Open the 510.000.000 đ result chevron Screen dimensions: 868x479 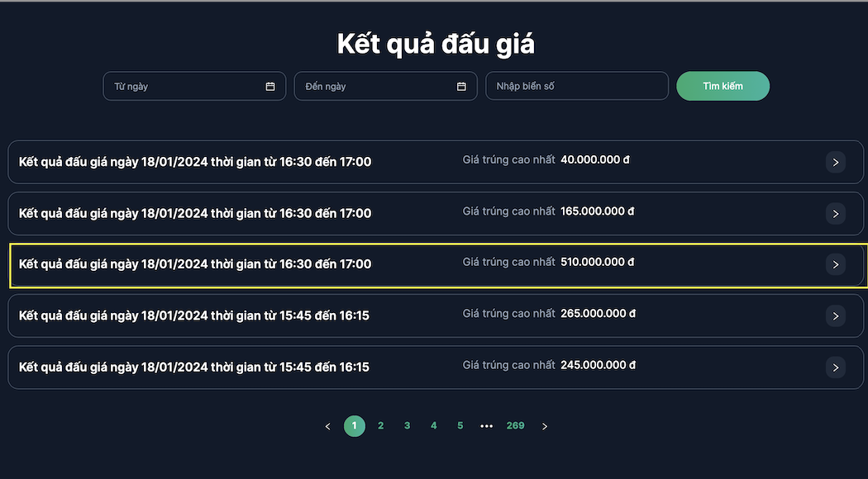836,265
